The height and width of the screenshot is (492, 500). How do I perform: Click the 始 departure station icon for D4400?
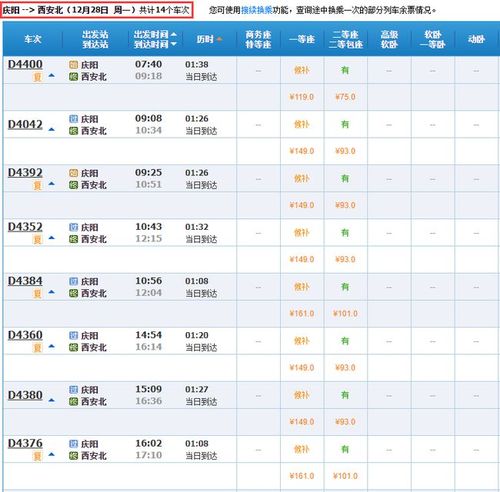[x=73, y=65]
